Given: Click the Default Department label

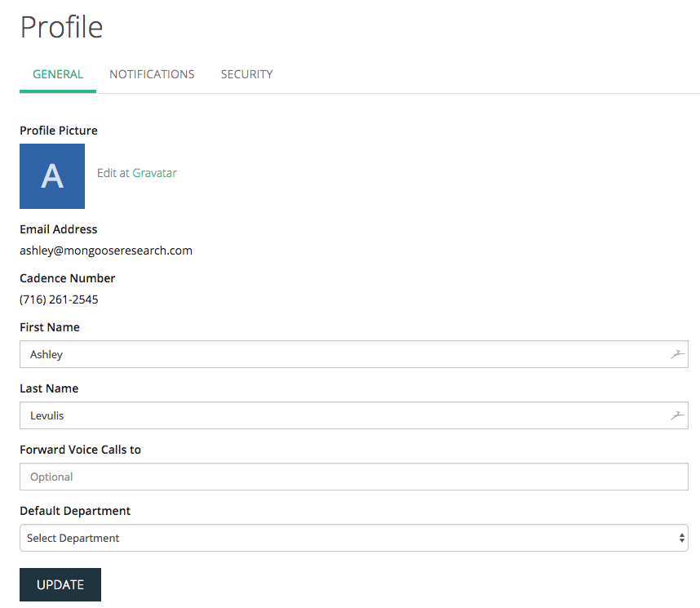Looking at the screenshot, I should pos(75,511).
